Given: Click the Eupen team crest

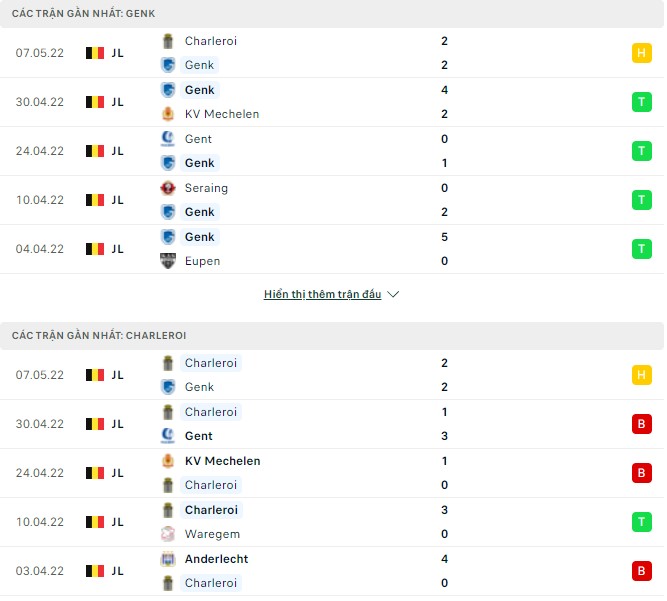Looking at the screenshot, I should pos(168,261).
